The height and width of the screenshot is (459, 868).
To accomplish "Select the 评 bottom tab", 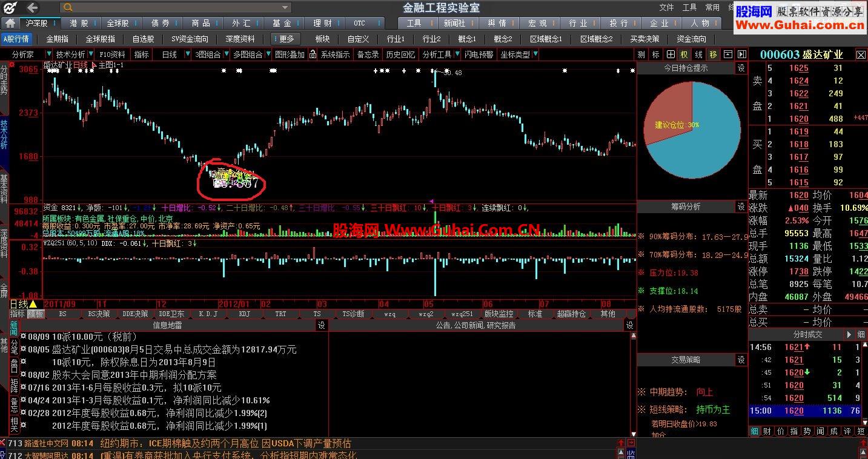I will point(847,431).
